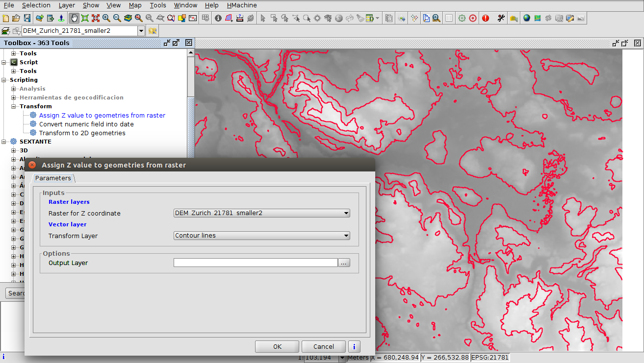Open the wrench and screwdriver tools icon
The width and height of the screenshot is (644, 363).
(501, 18)
